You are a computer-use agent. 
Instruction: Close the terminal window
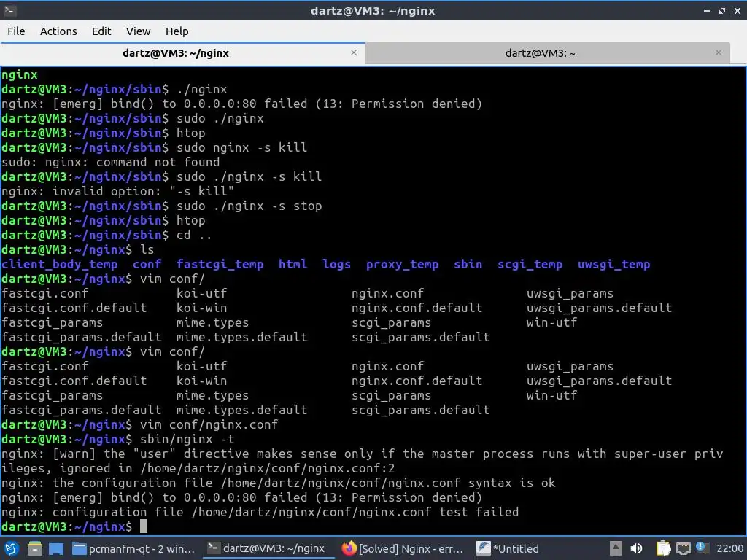tap(737, 10)
